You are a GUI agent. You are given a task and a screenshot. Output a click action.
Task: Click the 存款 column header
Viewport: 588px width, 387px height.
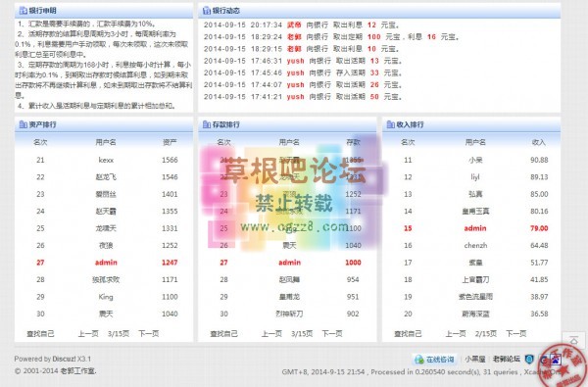click(x=353, y=142)
